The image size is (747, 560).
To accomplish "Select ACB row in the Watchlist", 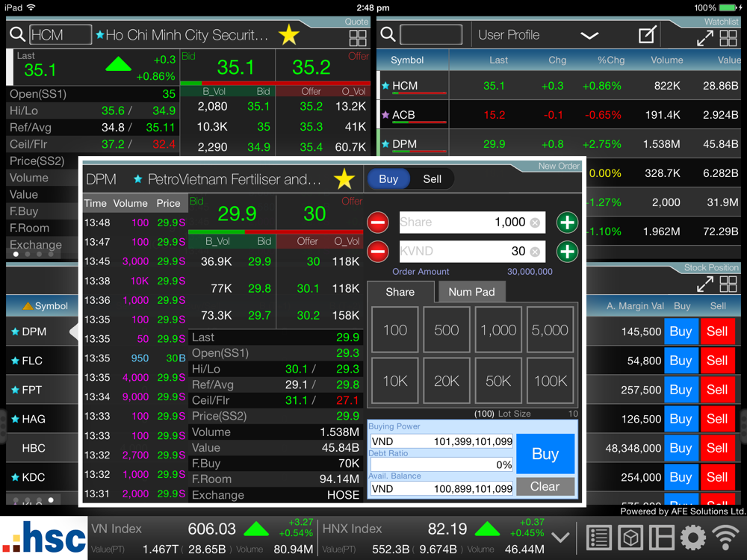I will (558, 115).
